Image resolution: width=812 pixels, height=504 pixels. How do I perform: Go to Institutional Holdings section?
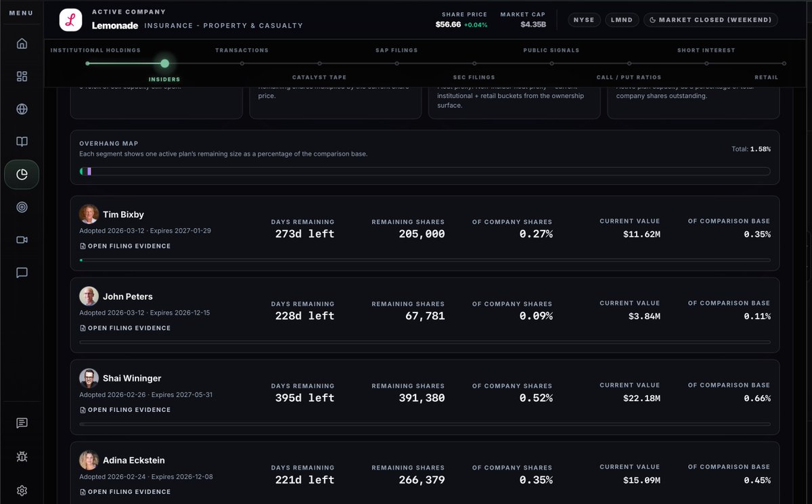point(95,50)
